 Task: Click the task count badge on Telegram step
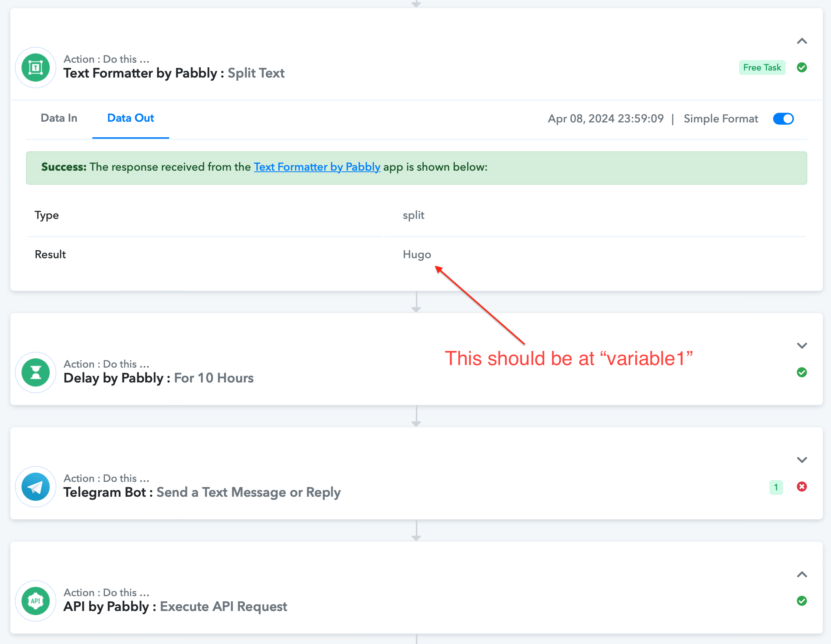click(776, 487)
